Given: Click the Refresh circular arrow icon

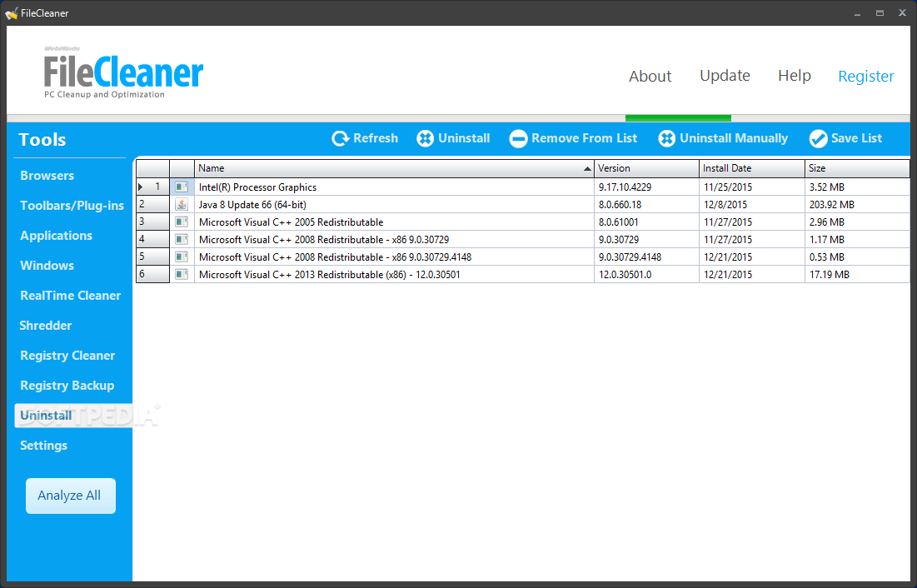Looking at the screenshot, I should point(341,138).
